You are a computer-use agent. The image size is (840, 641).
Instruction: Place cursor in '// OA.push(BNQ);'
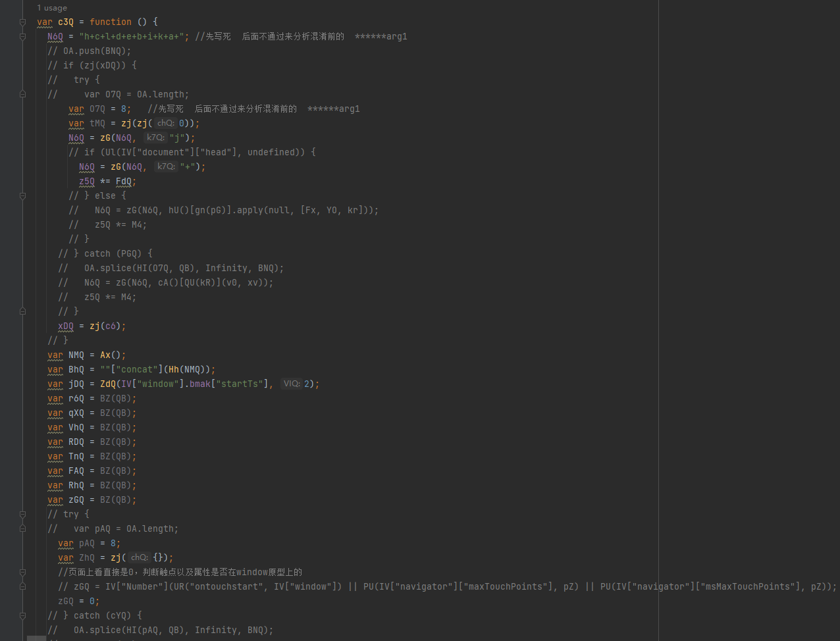point(90,51)
